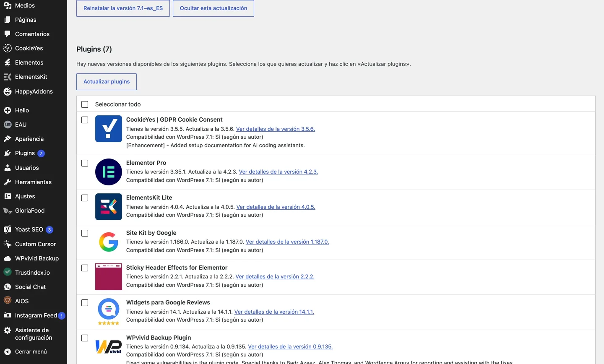Click the WPvivid Backup Plugin logo
This screenshot has width=604, height=364.
pos(109,347)
